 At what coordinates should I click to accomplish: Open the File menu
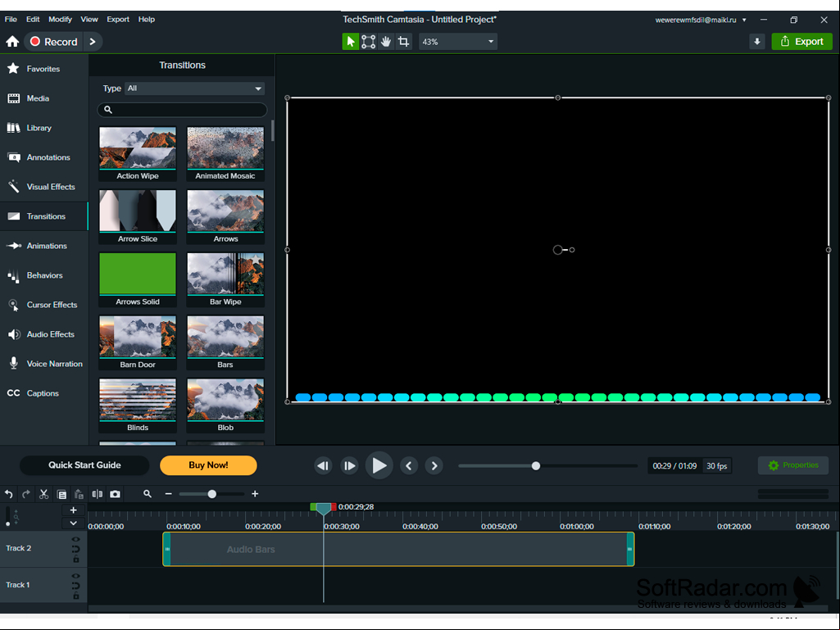tap(11, 20)
